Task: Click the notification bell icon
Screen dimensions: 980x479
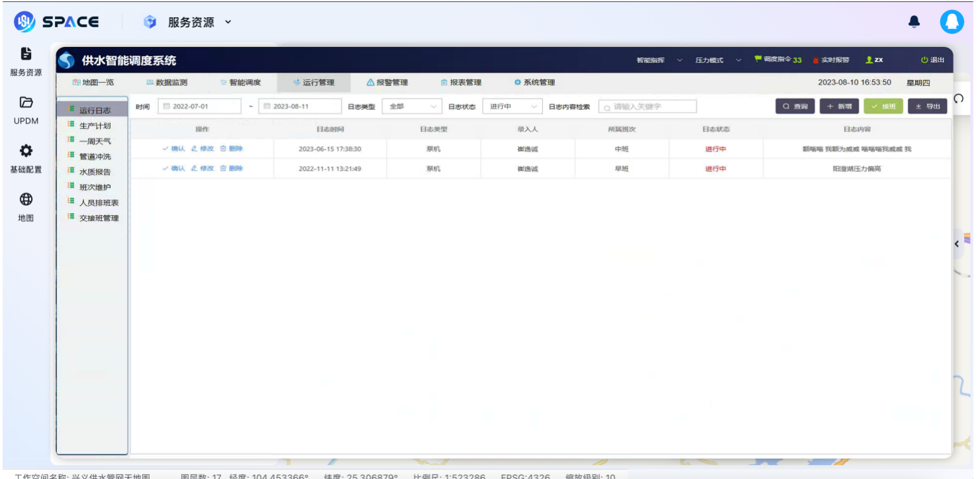Action: tap(914, 22)
